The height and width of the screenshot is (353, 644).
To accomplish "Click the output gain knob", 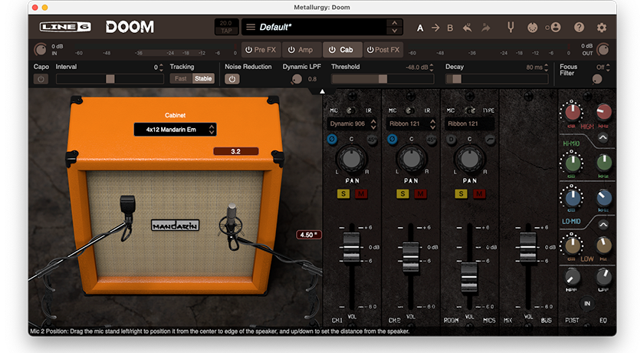I will pos(603,50).
